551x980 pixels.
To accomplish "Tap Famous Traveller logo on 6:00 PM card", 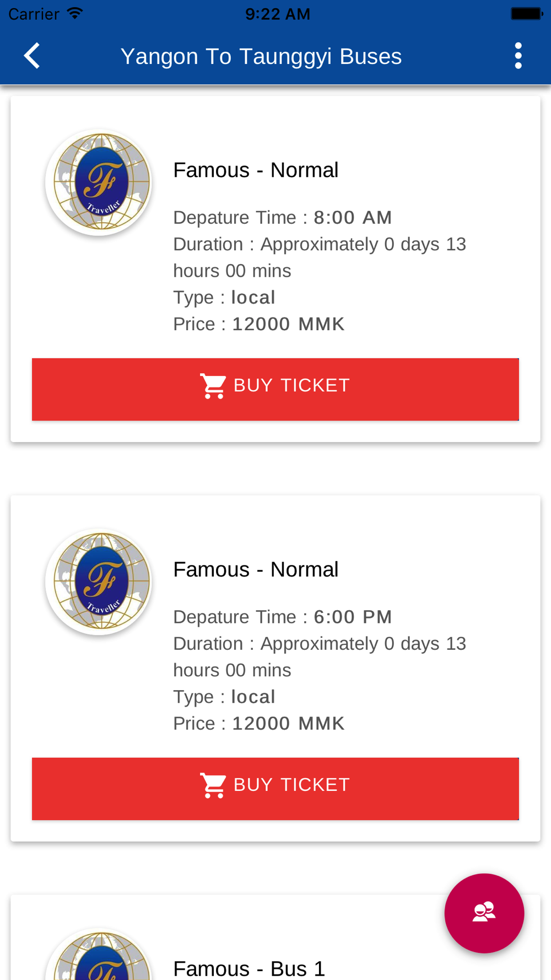I will click(x=99, y=582).
